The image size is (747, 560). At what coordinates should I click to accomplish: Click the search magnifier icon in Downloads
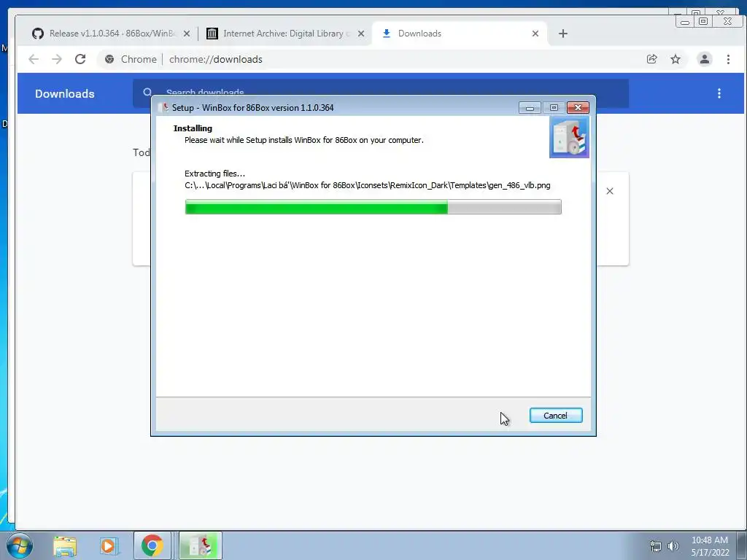coord(147,93)
